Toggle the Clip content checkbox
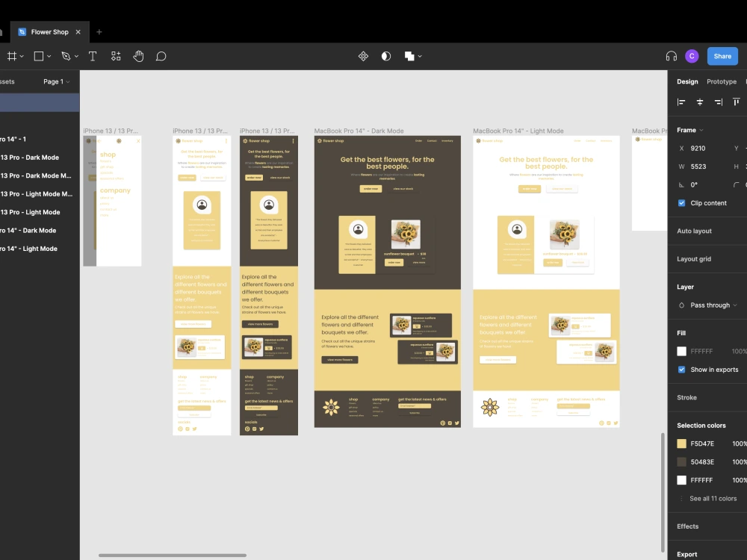747x560 pixels. [682, 203]
